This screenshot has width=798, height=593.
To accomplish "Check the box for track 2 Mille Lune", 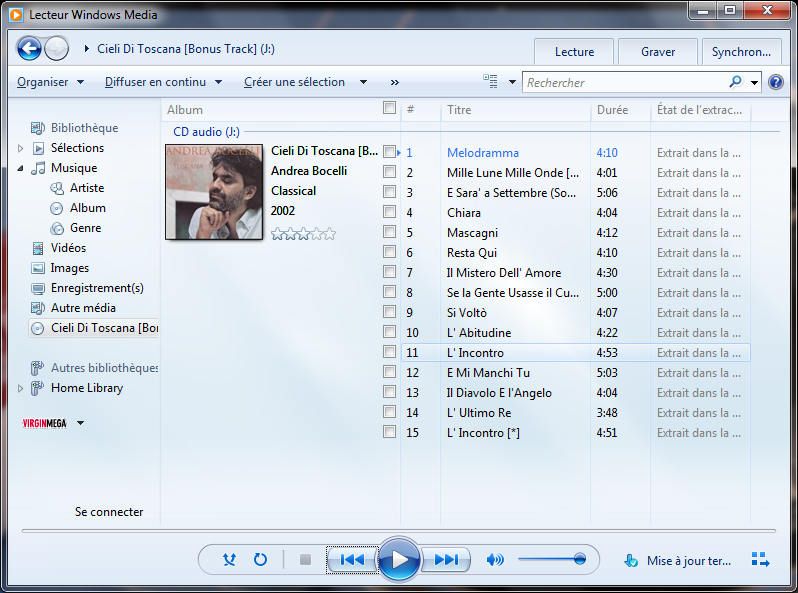I will tap(389, 172).
